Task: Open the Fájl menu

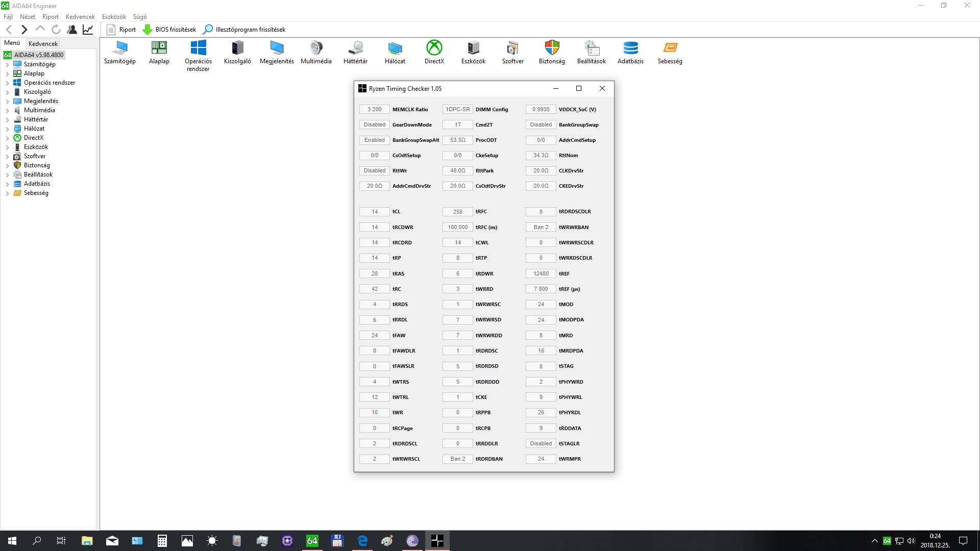Action: (8, 17)
